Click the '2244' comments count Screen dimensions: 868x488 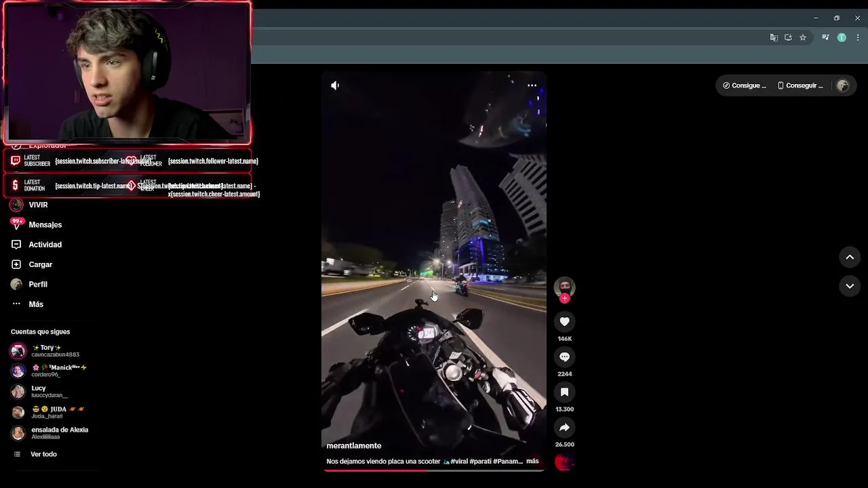pos(564,374)
